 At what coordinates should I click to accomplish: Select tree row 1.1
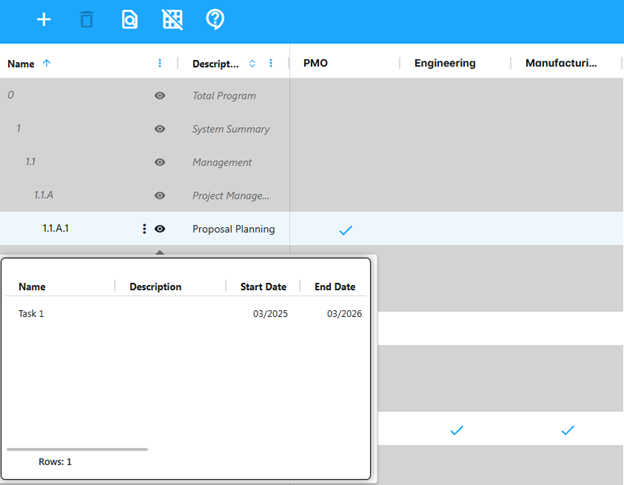[30, 162]
